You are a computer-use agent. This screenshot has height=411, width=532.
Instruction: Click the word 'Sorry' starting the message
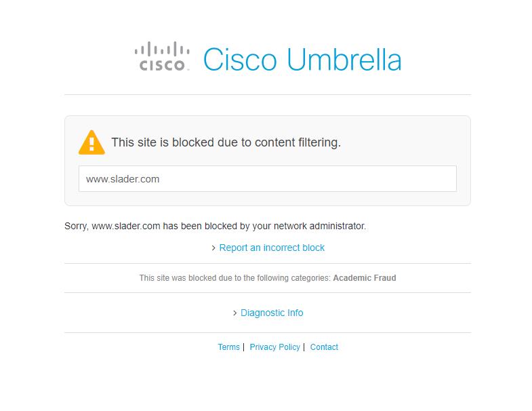coord(77,226)
